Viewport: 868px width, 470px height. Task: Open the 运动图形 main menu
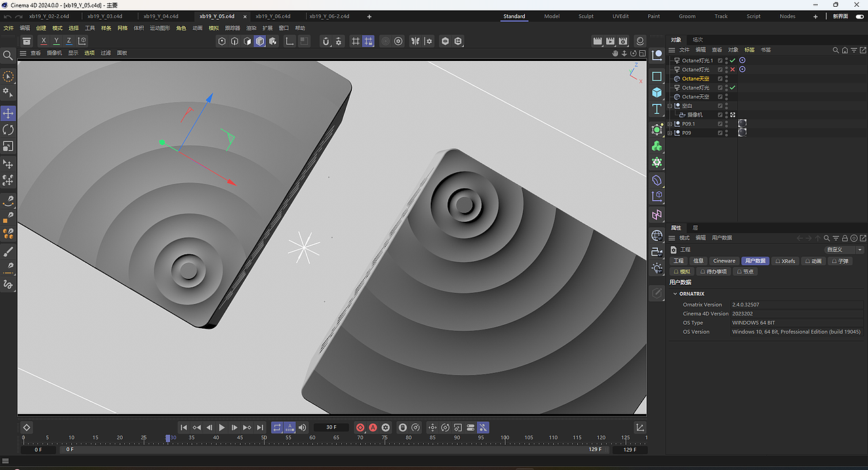coord(160,28)
